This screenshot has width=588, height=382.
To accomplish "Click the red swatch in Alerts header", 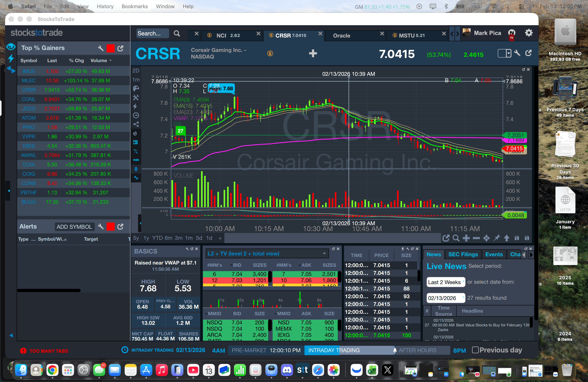I will [x=110, y=227].
